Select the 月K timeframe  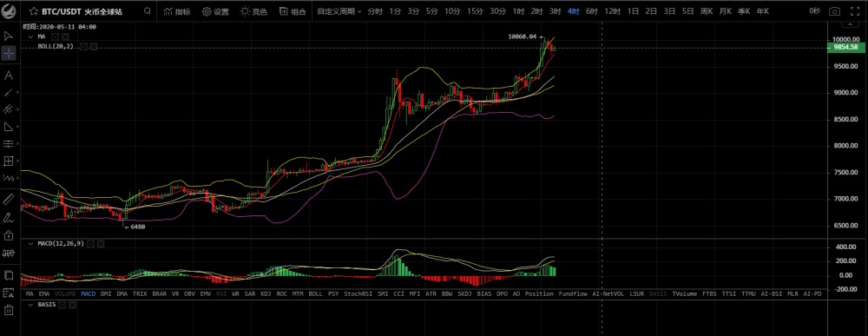point(725,11)
